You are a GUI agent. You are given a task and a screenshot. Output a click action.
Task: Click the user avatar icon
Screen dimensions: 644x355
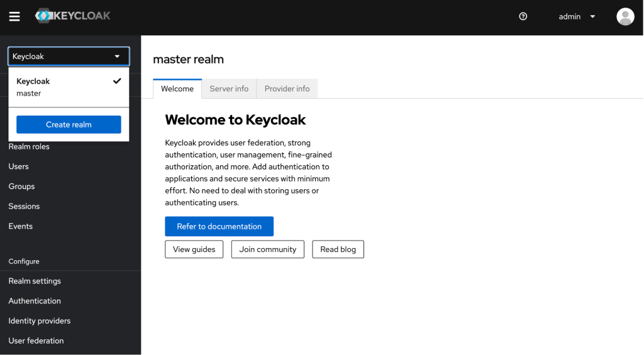pos(625,17)
